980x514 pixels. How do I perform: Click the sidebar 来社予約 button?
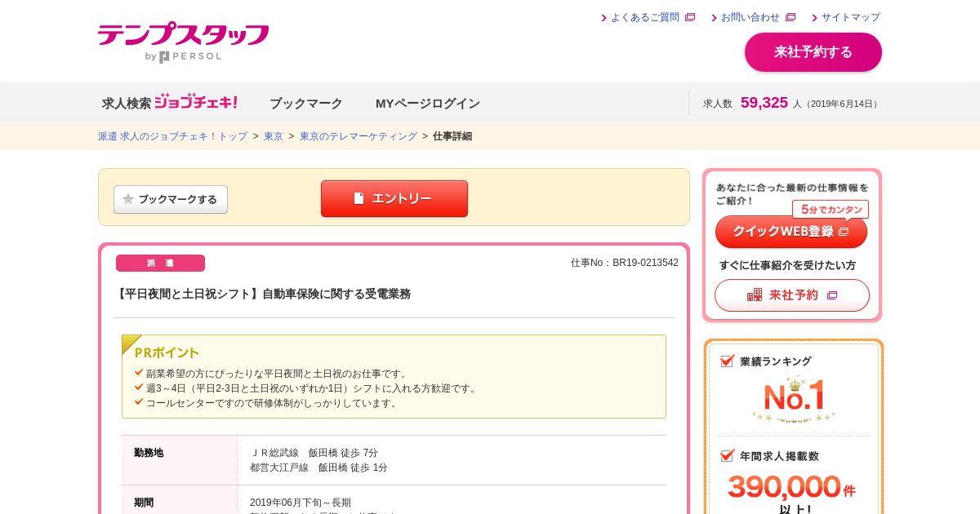point(792,295)
